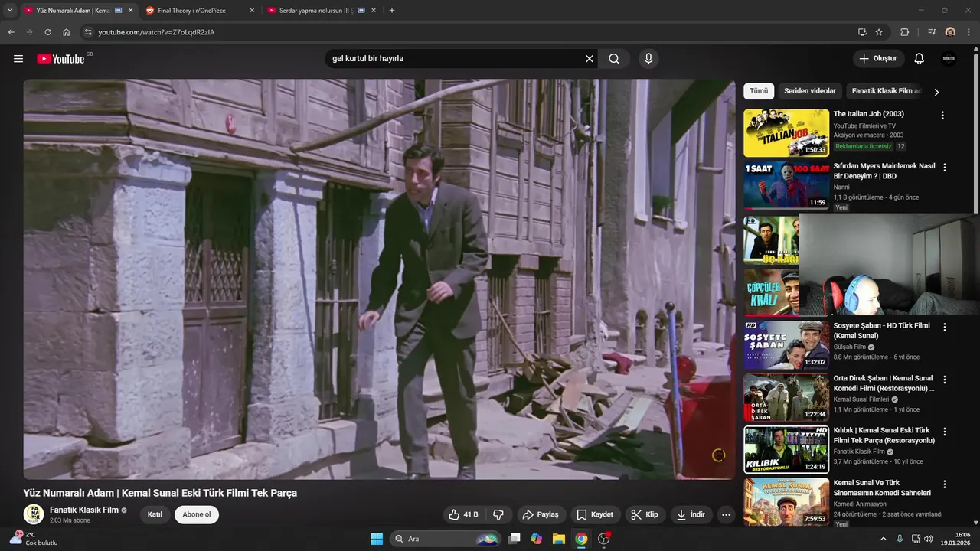Create a clip with Klip
This screenshot has height=551, width=980.
click(x=645, y=514)
